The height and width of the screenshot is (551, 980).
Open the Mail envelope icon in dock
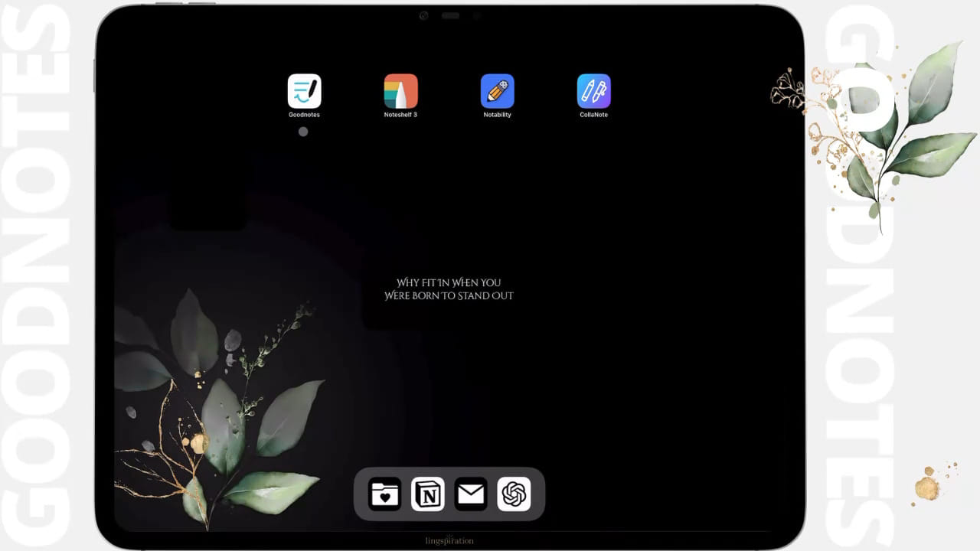471,494
